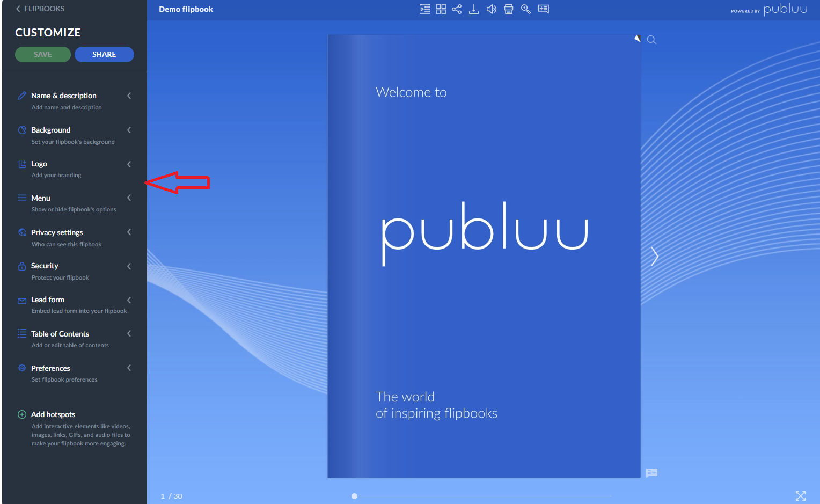The height and width of the screenshot is (504, 820).
Task: Toggle the page-flip sound speaker icon
Action: coord(491,9)
